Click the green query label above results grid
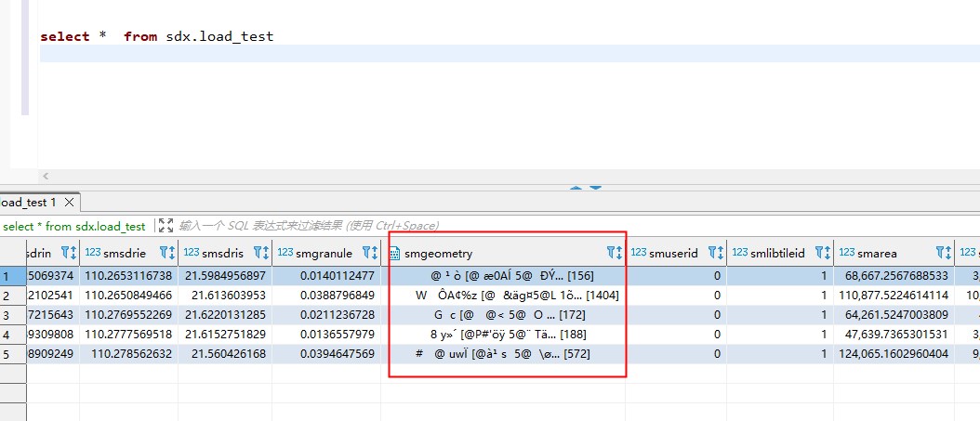The height and width of the screenshot is (421, 980). point(74,226)
